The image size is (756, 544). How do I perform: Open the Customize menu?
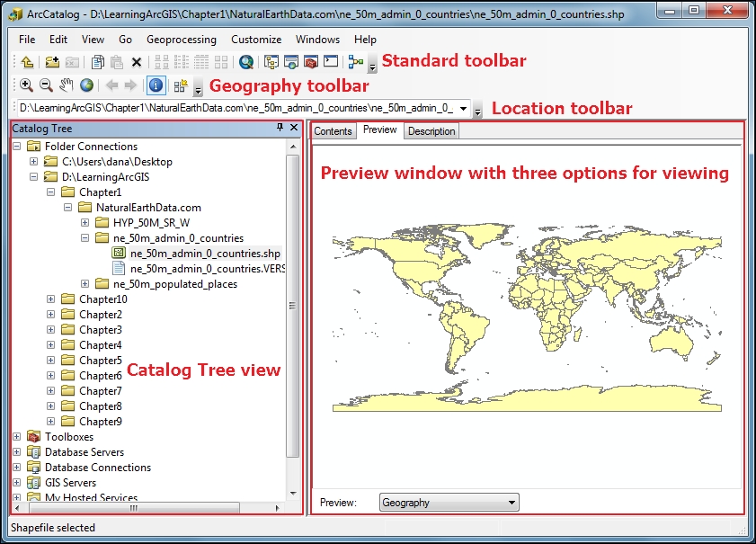[x=256, y=40]
